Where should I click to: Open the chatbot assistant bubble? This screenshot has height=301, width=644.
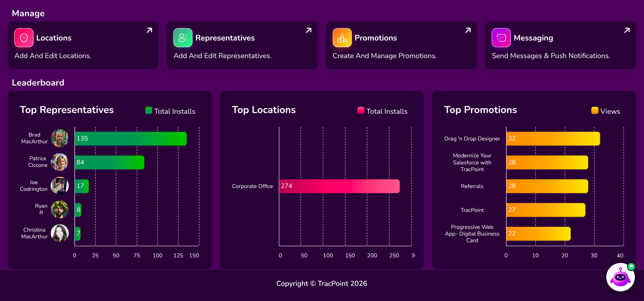pos(620,277)
